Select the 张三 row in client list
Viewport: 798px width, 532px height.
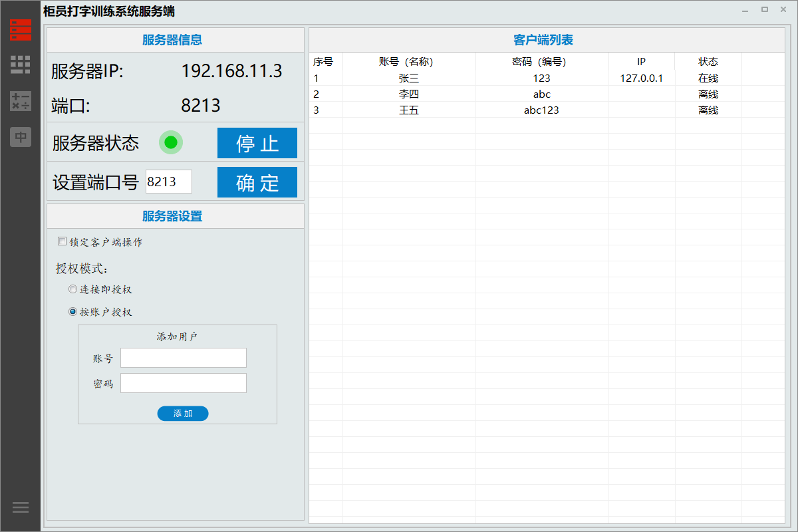click(x=408, y=78)
